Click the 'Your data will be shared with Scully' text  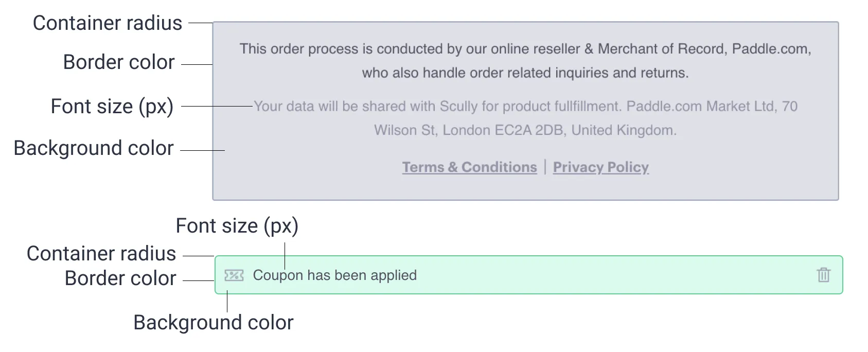click(x=525, y=118)
